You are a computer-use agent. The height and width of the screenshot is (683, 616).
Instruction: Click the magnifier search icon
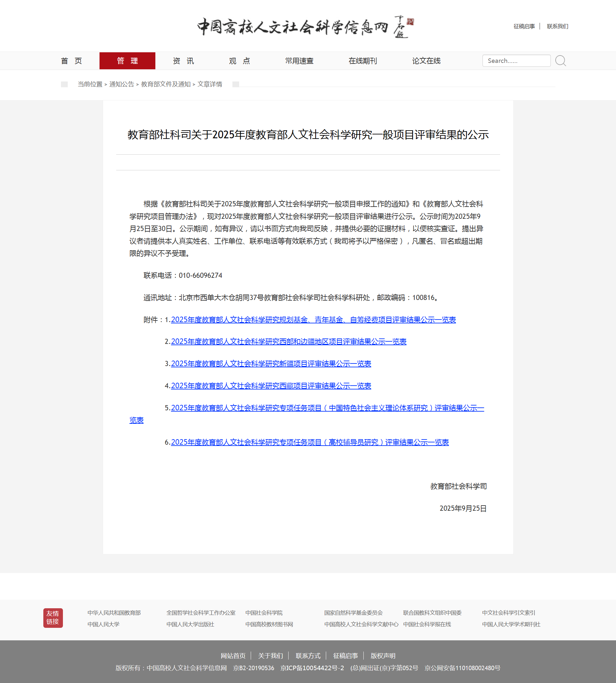pos(560,61)
